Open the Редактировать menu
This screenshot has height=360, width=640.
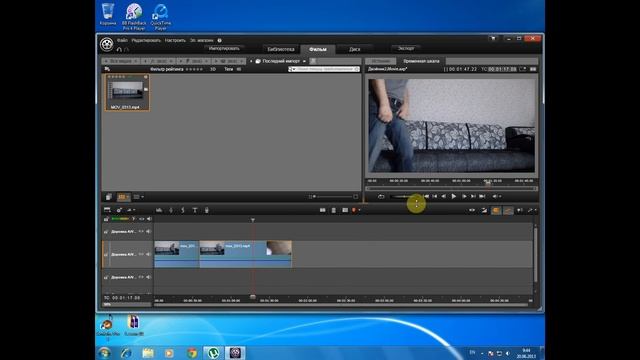click(146, 40)
